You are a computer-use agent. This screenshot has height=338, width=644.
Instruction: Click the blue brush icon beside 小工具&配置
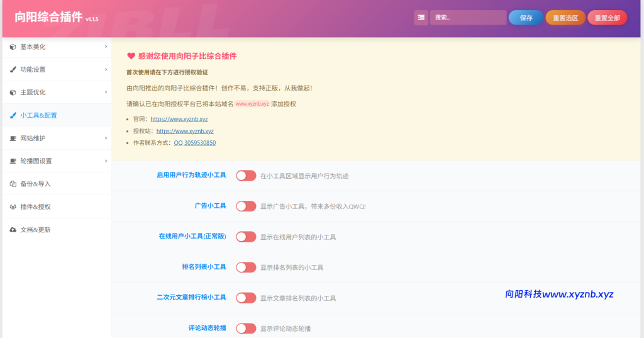click(x=13, y=116)
